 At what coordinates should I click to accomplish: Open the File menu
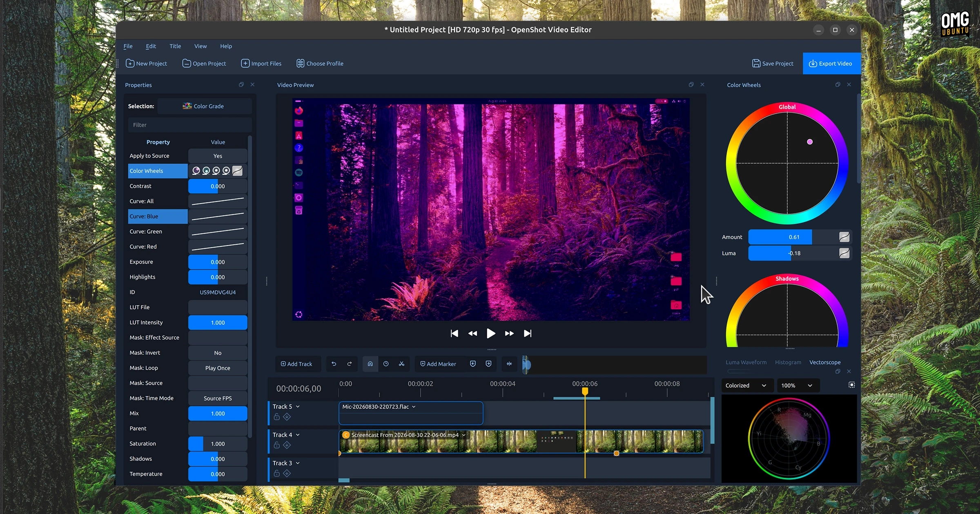[x=128, y=46]
